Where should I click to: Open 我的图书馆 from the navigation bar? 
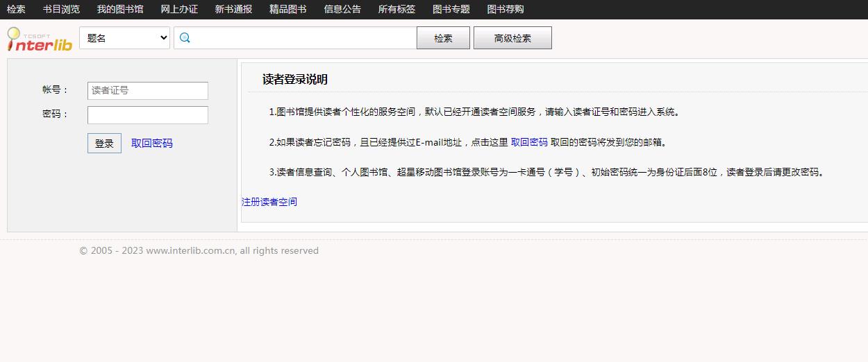tap(120, 9)
